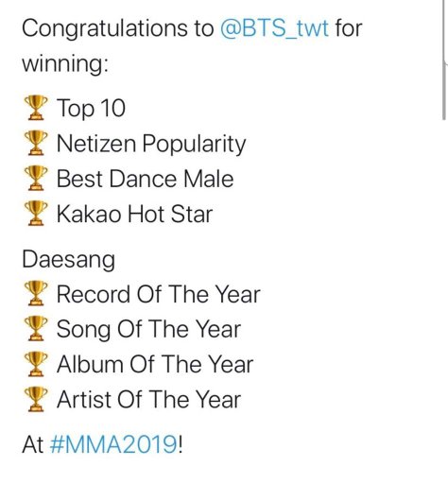Image resolution: width=448 pixels, height=484 pixels.
Task: Click the trophy beside Album Of The Year
Action: [36, 364]
